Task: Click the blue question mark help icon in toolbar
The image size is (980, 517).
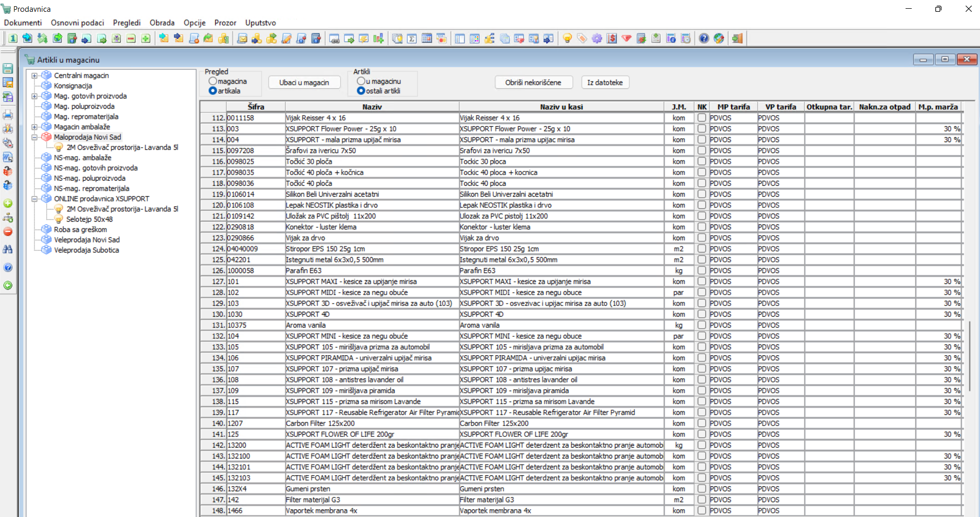Action: coord(704,39)
